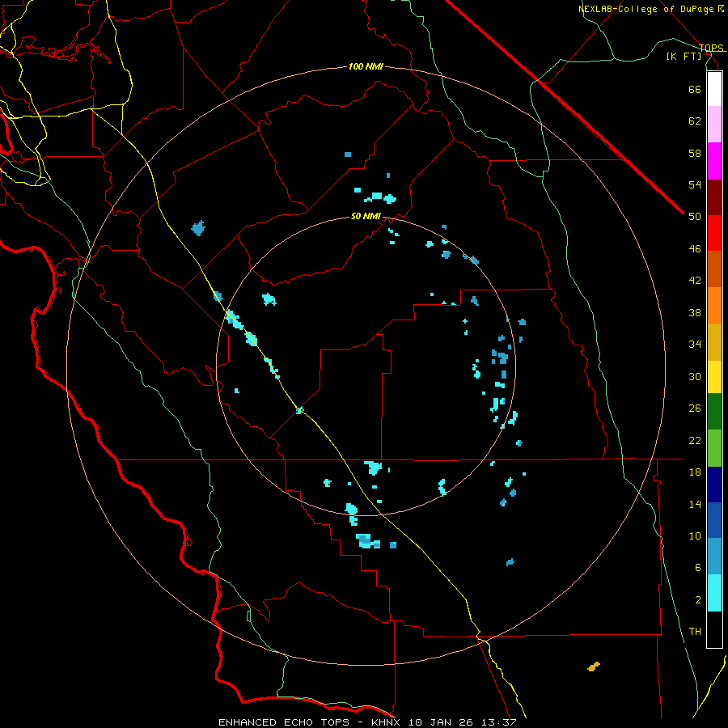
Task: Click the 42 legend value
Action: [695, 281]
